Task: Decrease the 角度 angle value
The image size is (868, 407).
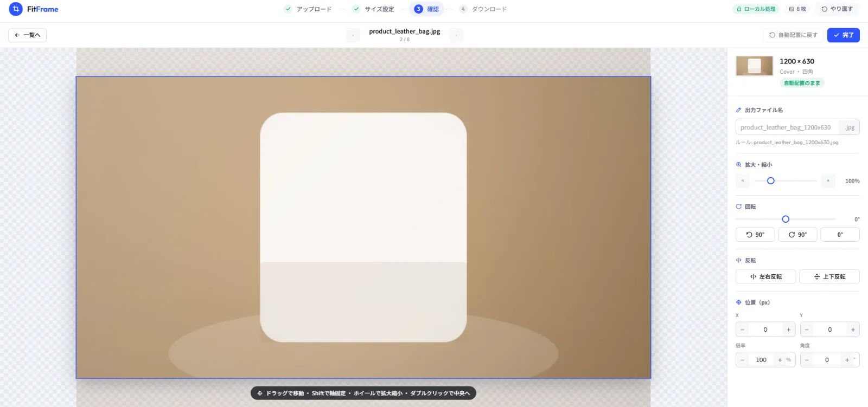Action: (x=807, y=360)
